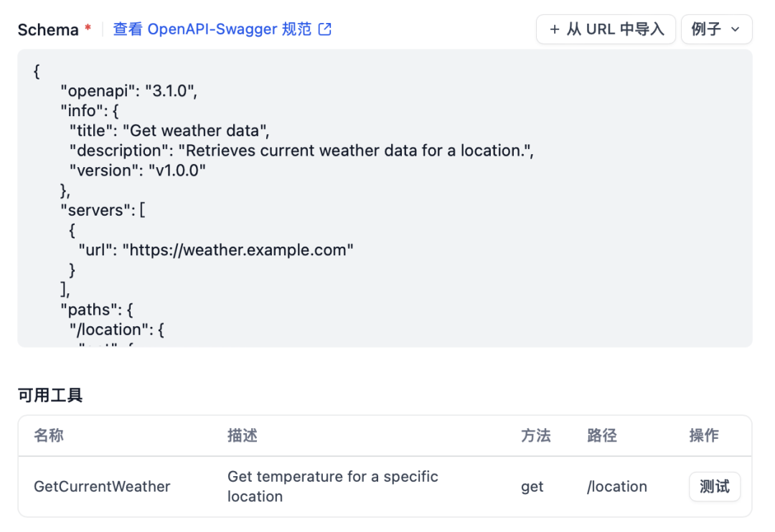
Task: Click the 操作 column header
Action: (x=704, y=436)
